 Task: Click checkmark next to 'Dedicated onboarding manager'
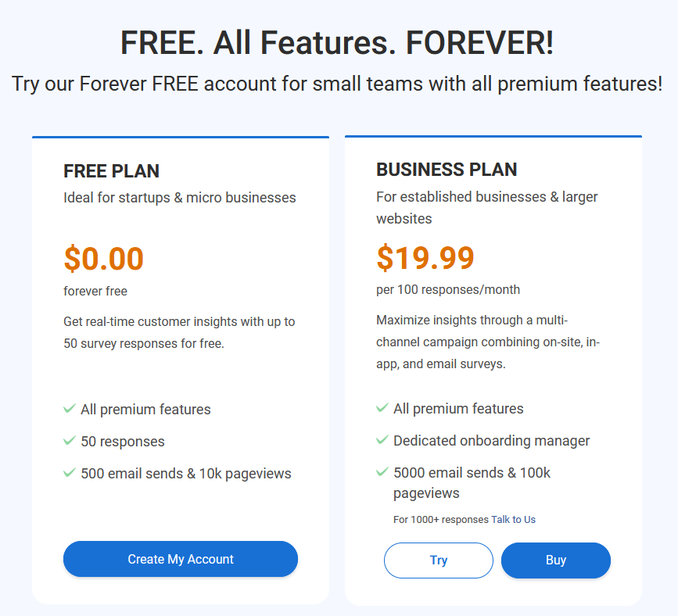(382, 439)
